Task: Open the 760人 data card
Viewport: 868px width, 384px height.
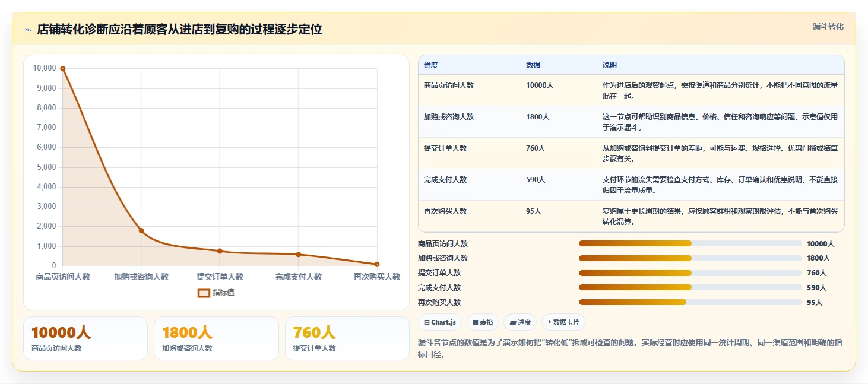Action: point(347,338)
